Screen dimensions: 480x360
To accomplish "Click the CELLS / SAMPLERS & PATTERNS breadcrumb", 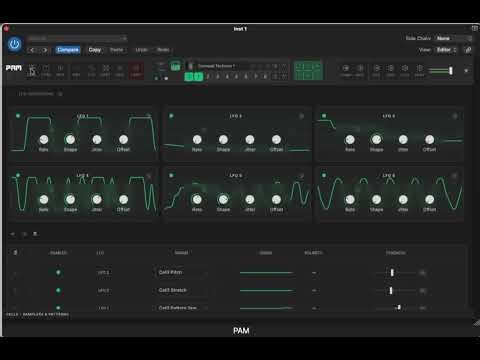I will coord(37,314).
